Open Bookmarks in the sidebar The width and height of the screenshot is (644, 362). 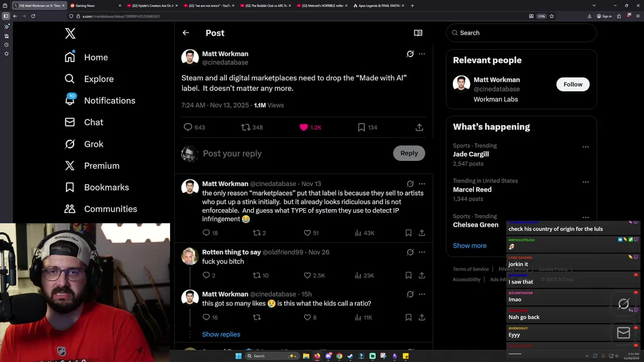pos(97,187)
